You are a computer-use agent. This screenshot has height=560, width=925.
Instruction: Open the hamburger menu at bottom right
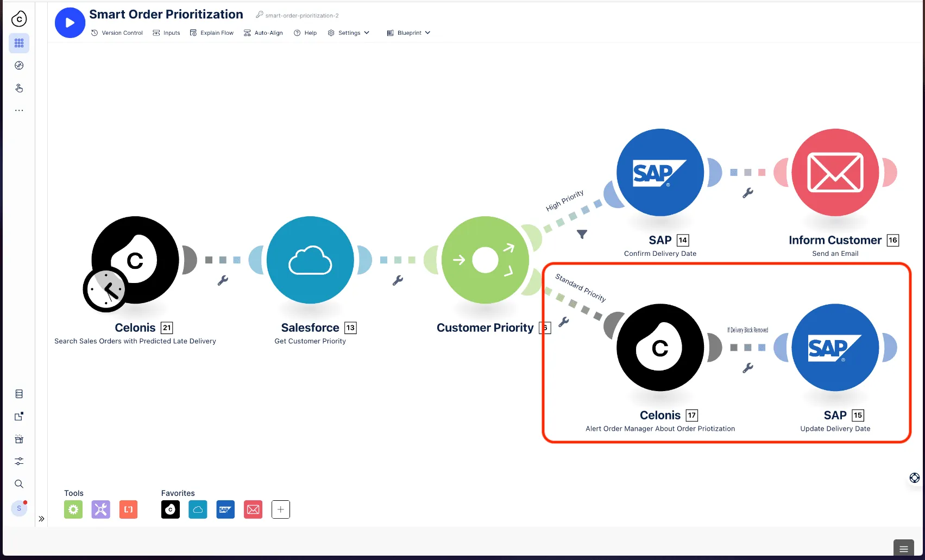click(x=904, y=549)
